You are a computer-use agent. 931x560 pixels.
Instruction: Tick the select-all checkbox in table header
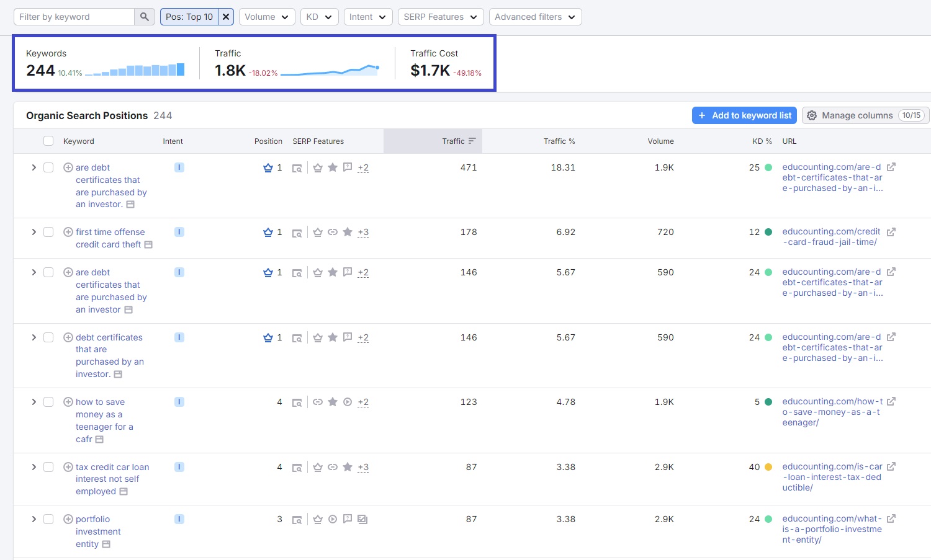pyautogui.click(x=48, y=141)
